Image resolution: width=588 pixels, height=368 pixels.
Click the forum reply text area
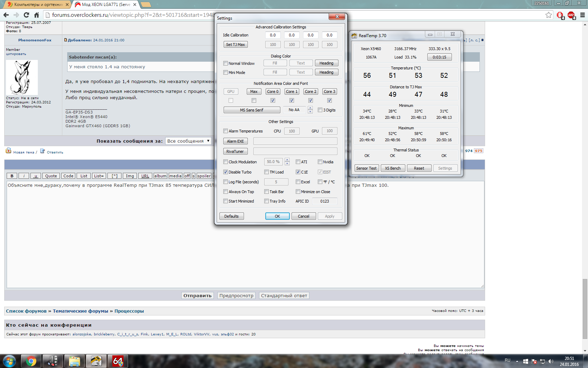coord(245,234)
